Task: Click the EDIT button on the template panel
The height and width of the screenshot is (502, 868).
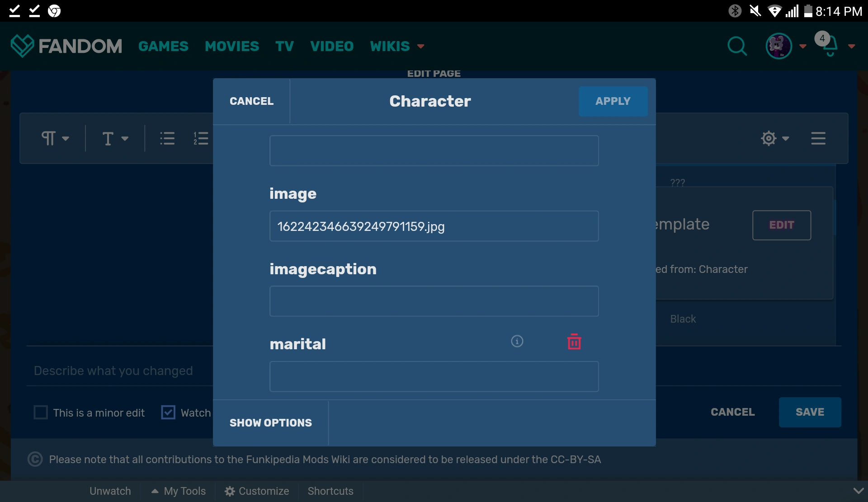Action: [x=781, y=225]
